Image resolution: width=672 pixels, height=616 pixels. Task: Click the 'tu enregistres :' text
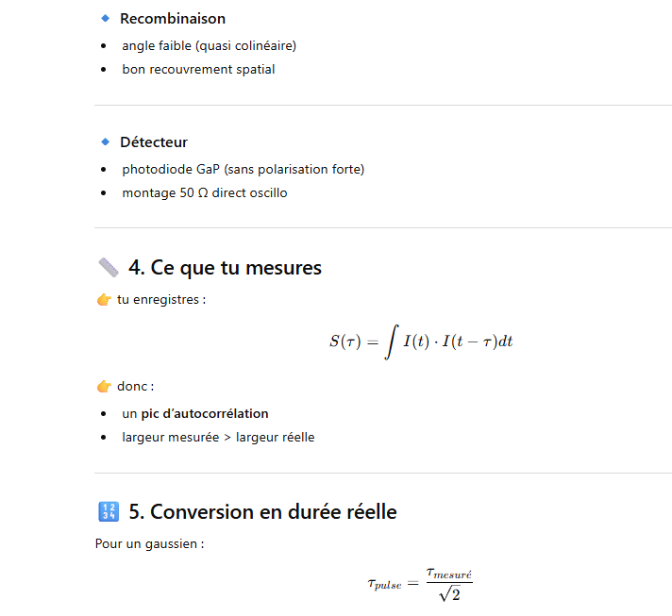(x=161, y=300)
